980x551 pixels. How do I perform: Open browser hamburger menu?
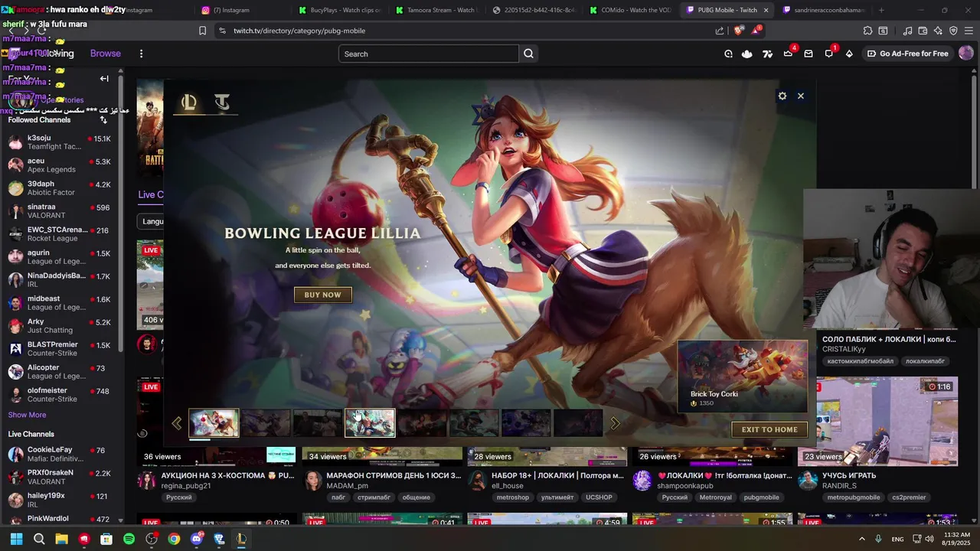click(969, 31)
